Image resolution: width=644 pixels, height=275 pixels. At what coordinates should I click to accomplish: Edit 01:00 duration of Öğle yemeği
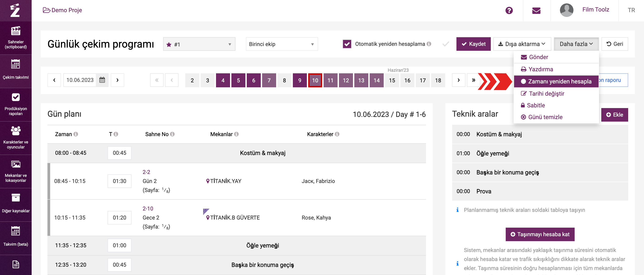(x=119, y=245)
